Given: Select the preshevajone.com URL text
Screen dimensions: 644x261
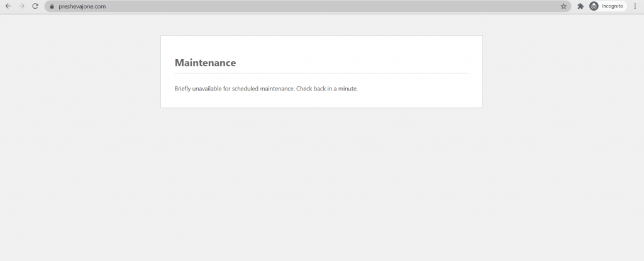Looking at the screenshot, I should tap(82, 6).
